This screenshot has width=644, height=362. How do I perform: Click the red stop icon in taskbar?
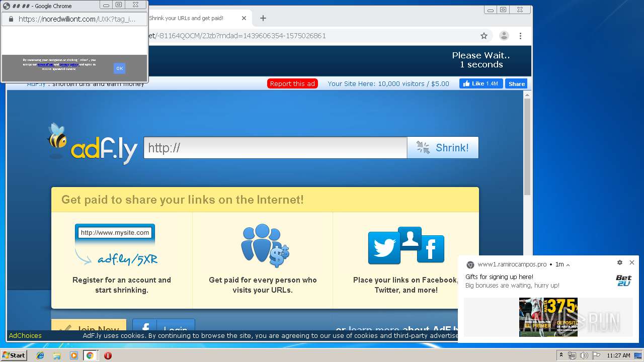(x=108, y=355)
